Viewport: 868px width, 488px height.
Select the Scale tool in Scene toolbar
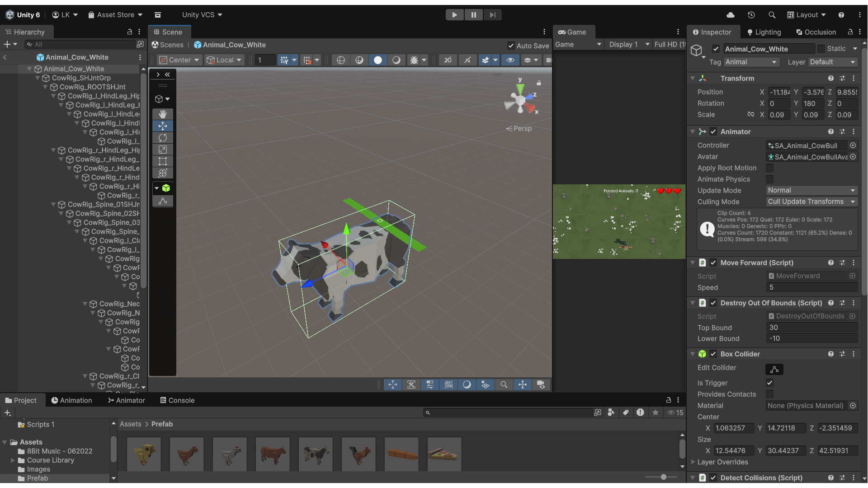(163, 150)
